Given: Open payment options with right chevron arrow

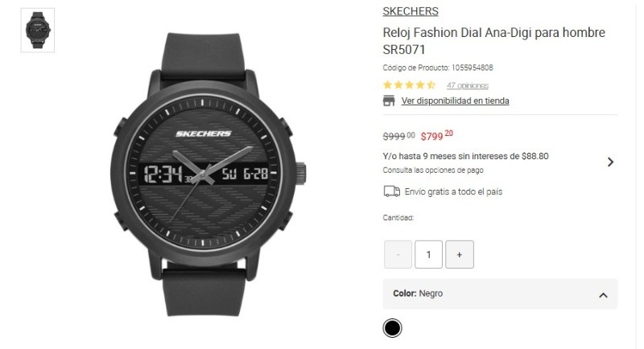Looking at the screenshot, I should (x=610, y=162).
